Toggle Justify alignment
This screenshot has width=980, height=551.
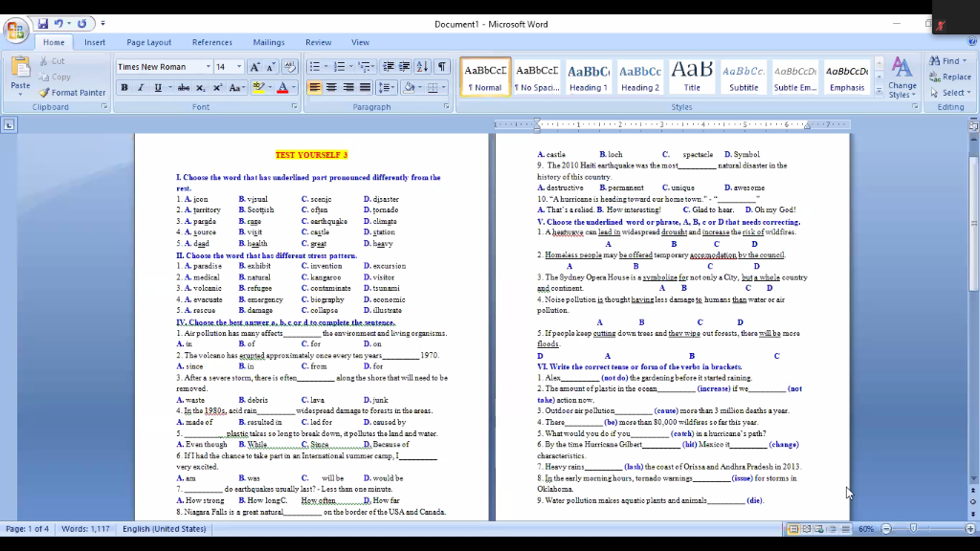click(x=365, y=87)
